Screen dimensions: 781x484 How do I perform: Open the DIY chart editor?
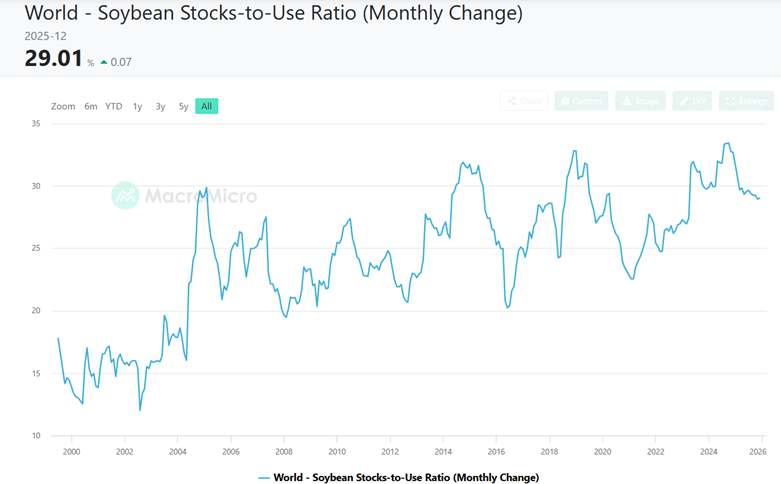pyautogui.click(x=693, y=101)
